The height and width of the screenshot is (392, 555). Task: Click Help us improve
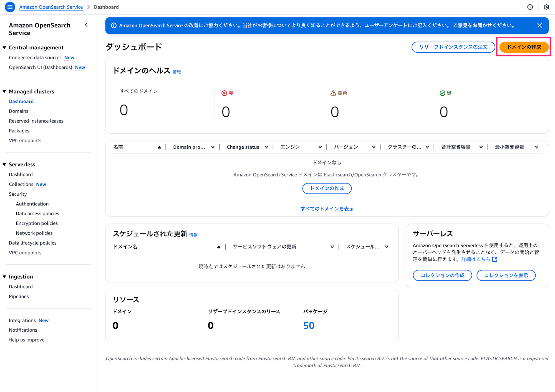click(x=27, y=340)
